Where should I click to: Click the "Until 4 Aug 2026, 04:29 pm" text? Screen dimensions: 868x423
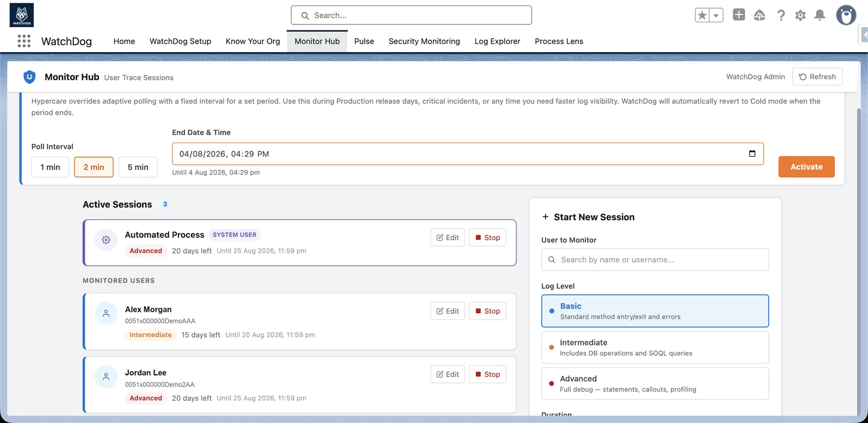tap(216, 172)
